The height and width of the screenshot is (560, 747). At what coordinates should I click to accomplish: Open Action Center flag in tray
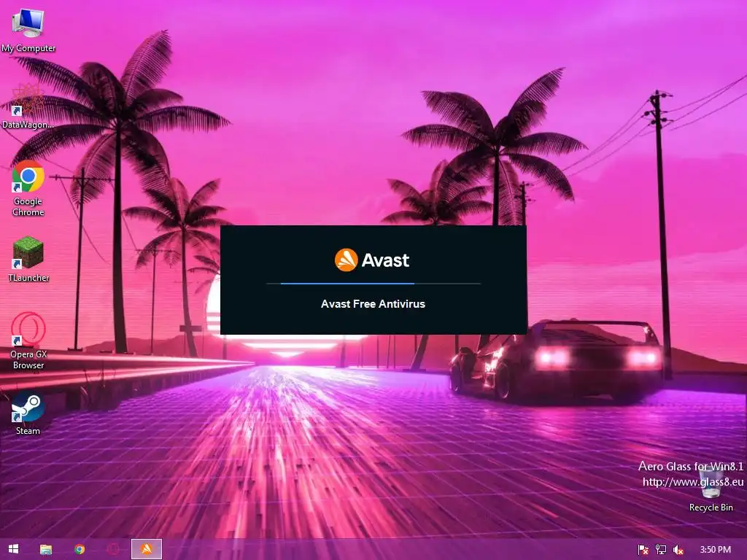tap(643, 550)
